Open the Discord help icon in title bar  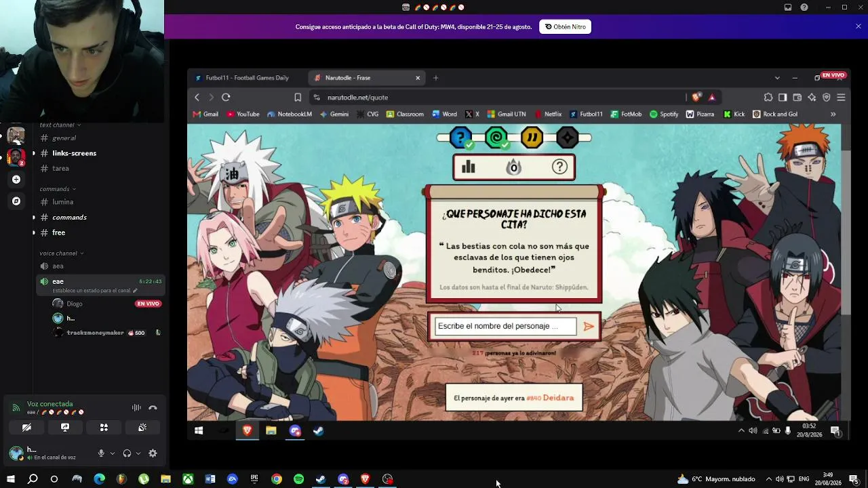(x=804, y=7)
